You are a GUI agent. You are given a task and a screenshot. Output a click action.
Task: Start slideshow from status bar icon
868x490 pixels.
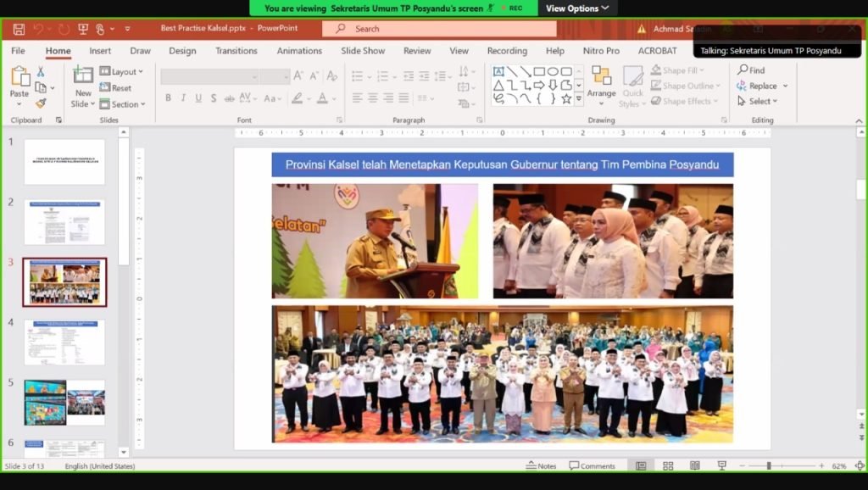point(722,466)
